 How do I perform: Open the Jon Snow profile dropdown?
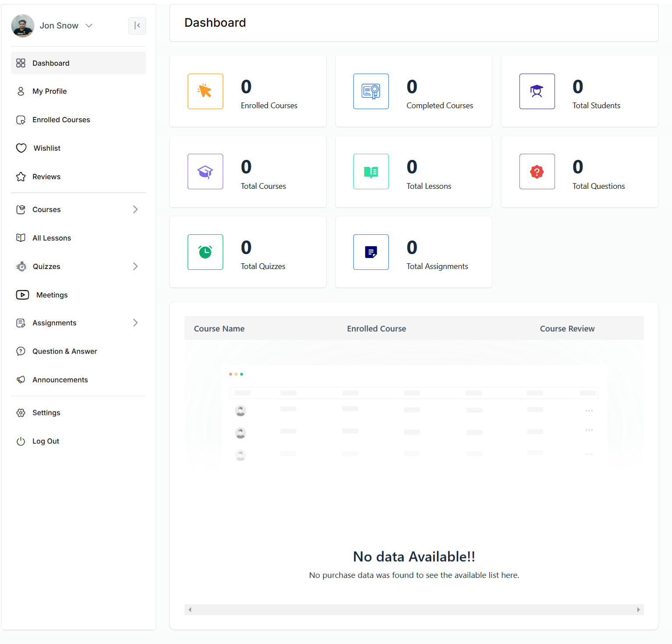tap(89, 25)
